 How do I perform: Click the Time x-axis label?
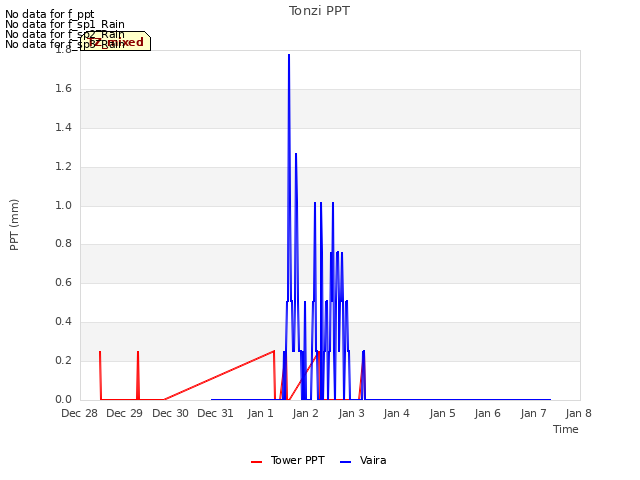[x=566, y=429]
